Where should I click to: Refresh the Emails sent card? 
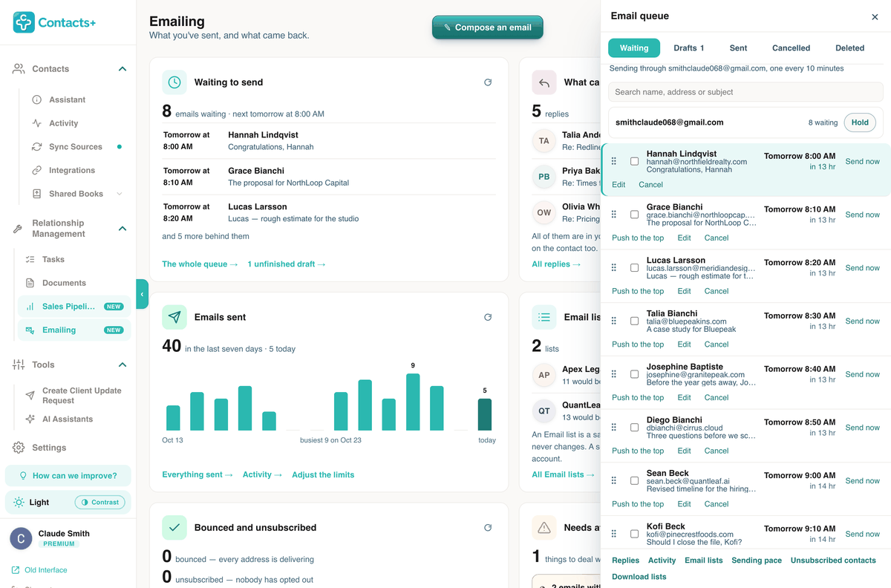pyautogui.click(x=488, y=317)
